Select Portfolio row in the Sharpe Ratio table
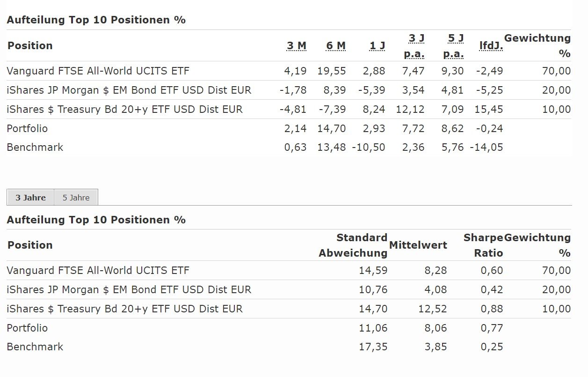588x377 pixels. click(27, 328)
